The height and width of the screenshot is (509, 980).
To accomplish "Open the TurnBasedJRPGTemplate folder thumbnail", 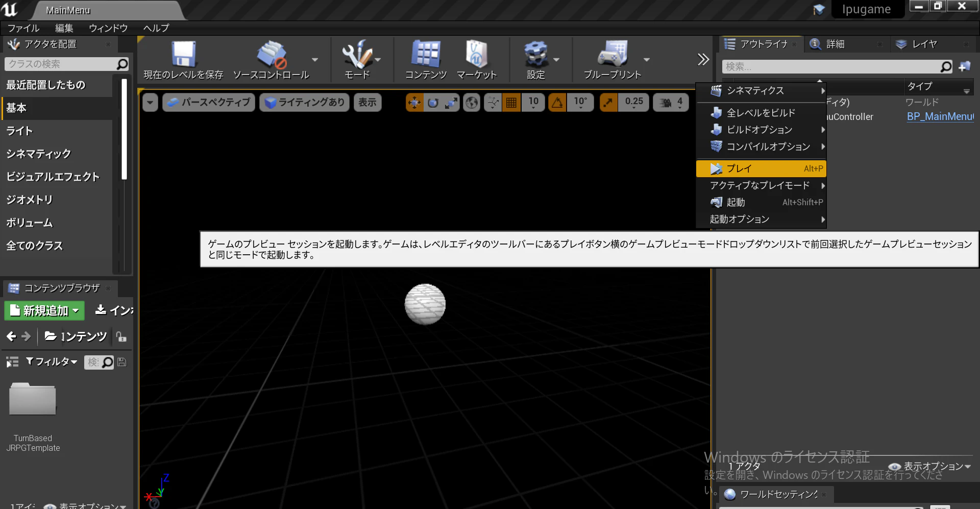I will coord(33,399).
